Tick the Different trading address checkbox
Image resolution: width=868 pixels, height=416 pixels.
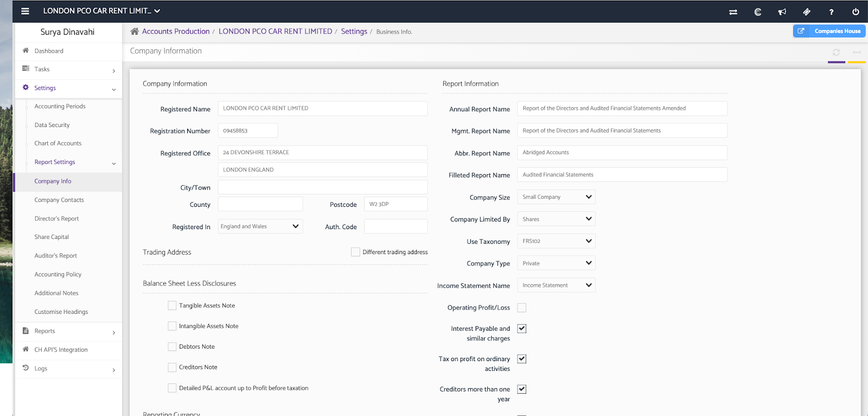point(355,252)
